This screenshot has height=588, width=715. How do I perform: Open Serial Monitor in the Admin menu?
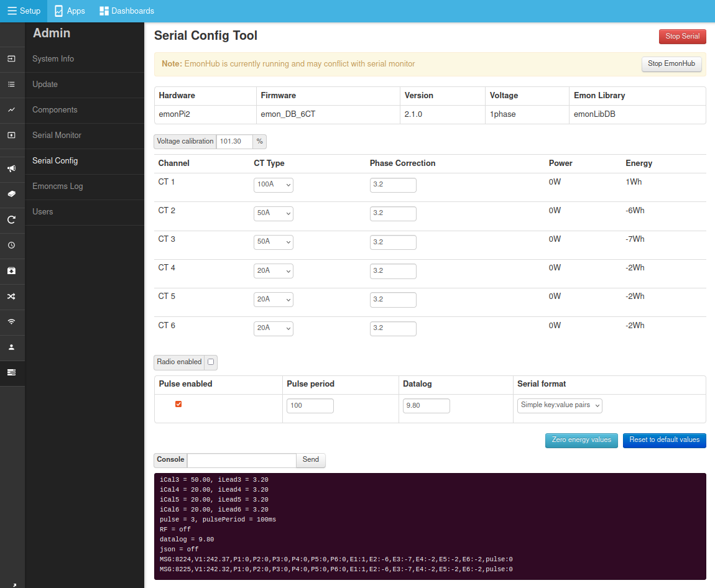point(57,136)
